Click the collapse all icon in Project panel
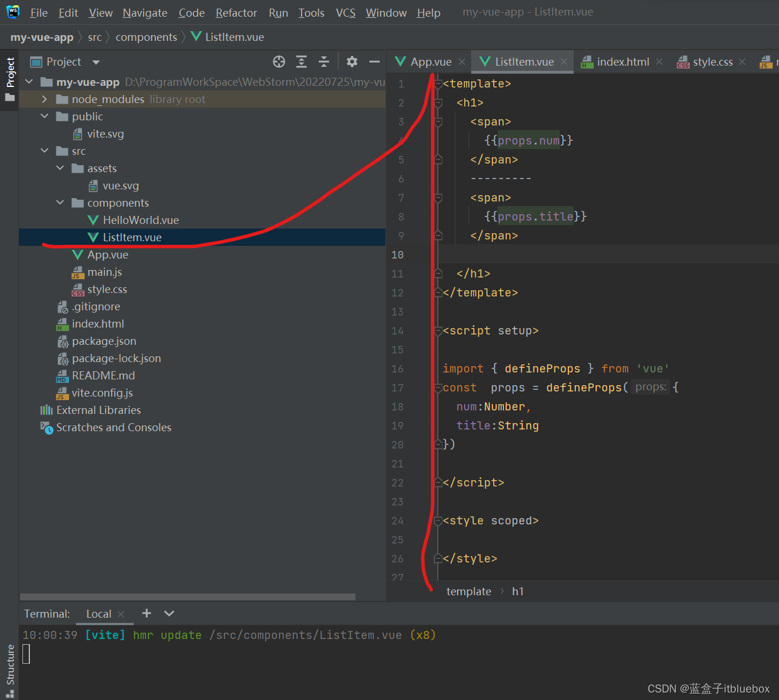The image size is (779, 700). (324, 62)
